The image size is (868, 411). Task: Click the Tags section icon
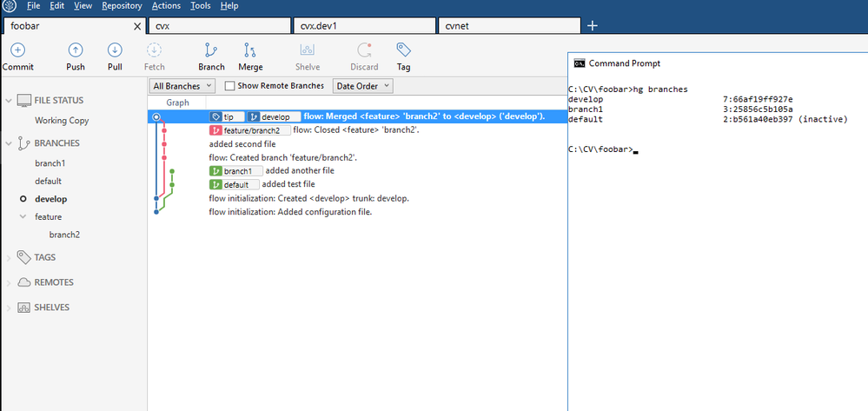click(23, 257)
